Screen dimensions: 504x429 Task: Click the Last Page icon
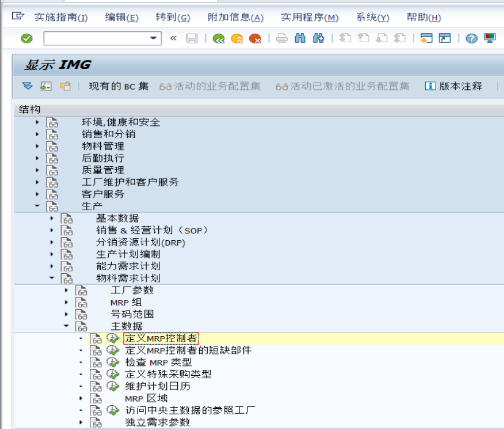[x=400, y=38]
